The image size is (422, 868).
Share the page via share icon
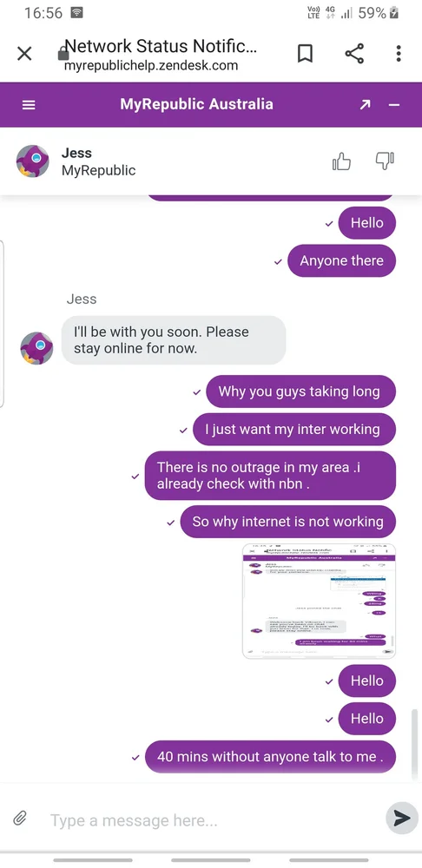(x=354, y=54)
